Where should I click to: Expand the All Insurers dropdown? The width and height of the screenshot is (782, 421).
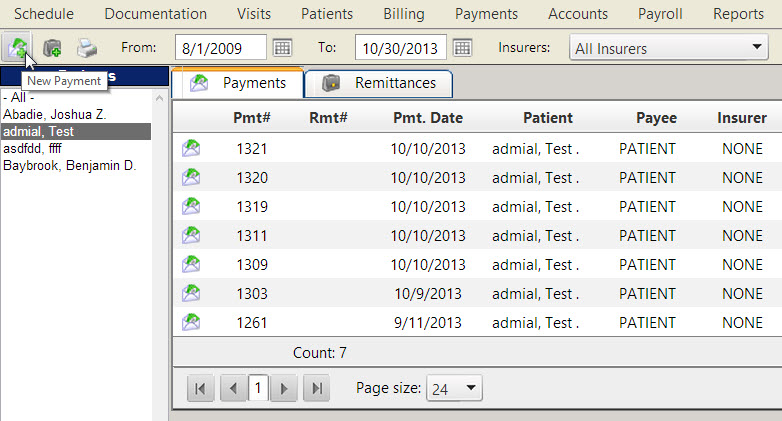pos(754,48)
